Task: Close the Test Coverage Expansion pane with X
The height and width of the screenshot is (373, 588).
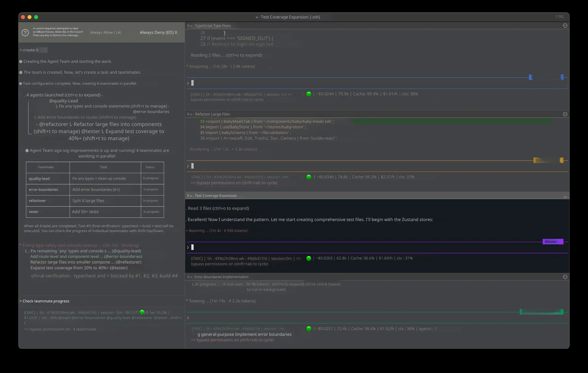Action: pyautogui.click(x=188, y=195)
